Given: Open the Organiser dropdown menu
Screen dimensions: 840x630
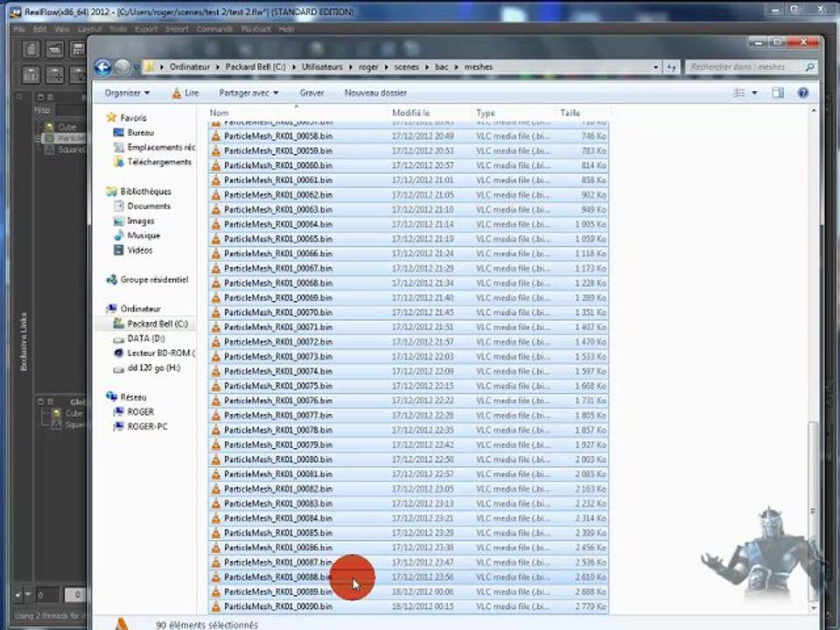Looking at the screenshot, I should point(127,93).
